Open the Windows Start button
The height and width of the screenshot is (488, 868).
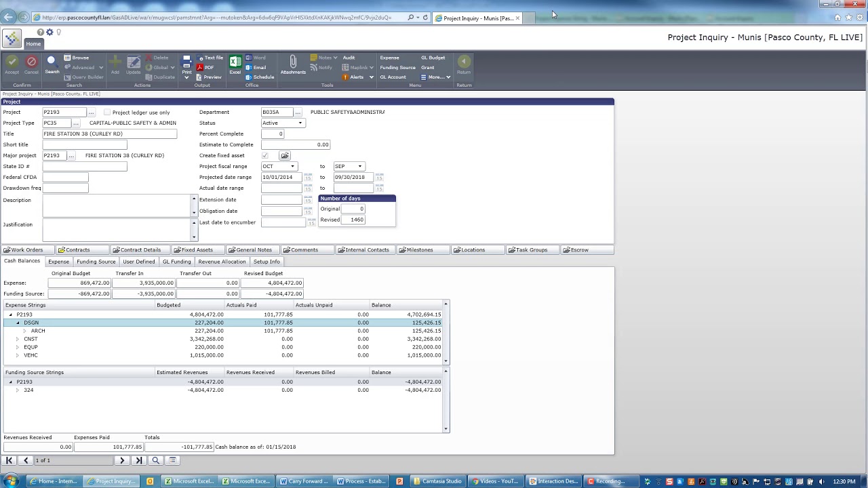click(x=10, y=481)
